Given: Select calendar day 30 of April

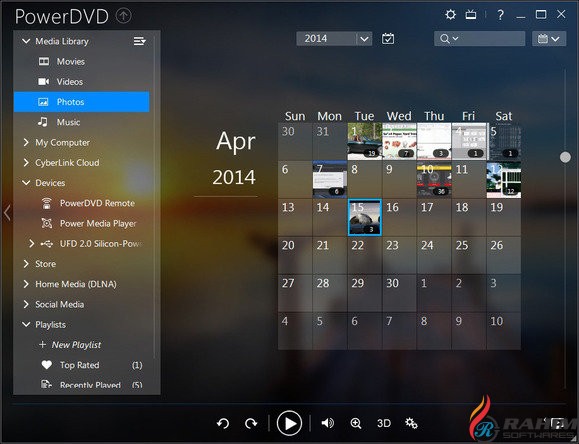Looking at the screenshot, I should click(399, 293).
